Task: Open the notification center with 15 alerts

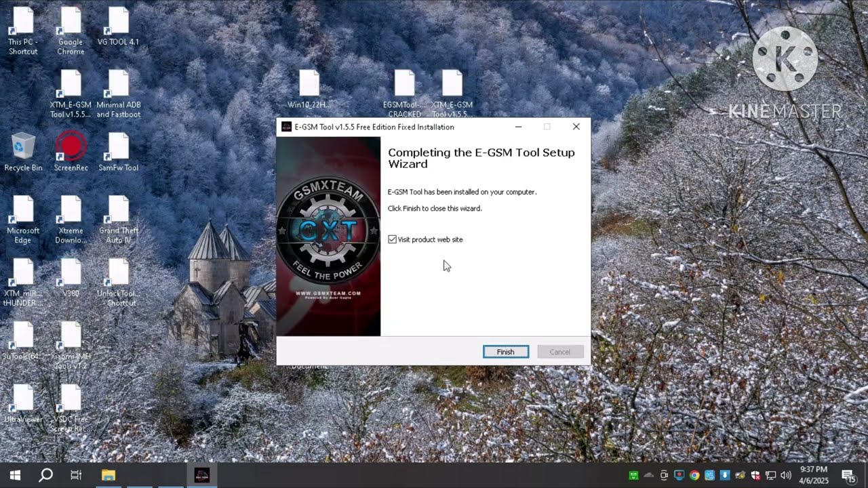Action: click(848, 475)
